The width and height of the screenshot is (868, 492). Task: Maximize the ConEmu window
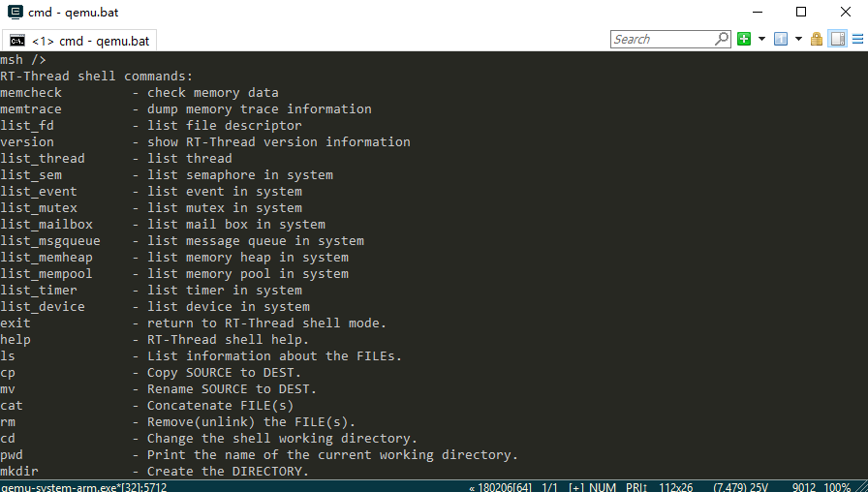[x=801, y=12]
